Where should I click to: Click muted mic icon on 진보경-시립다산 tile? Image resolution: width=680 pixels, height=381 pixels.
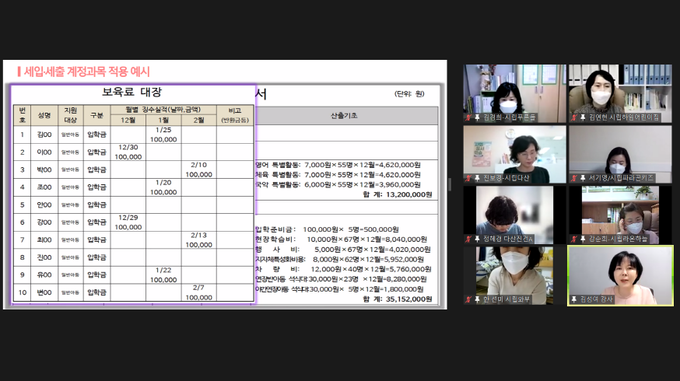468,178
